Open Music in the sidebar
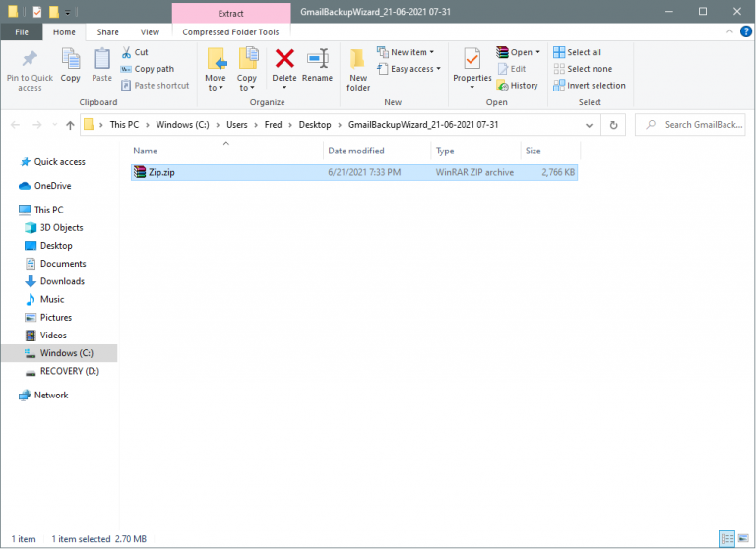This screenshot has height=549, width=756. pyautogui.click(x=45, y=299)
